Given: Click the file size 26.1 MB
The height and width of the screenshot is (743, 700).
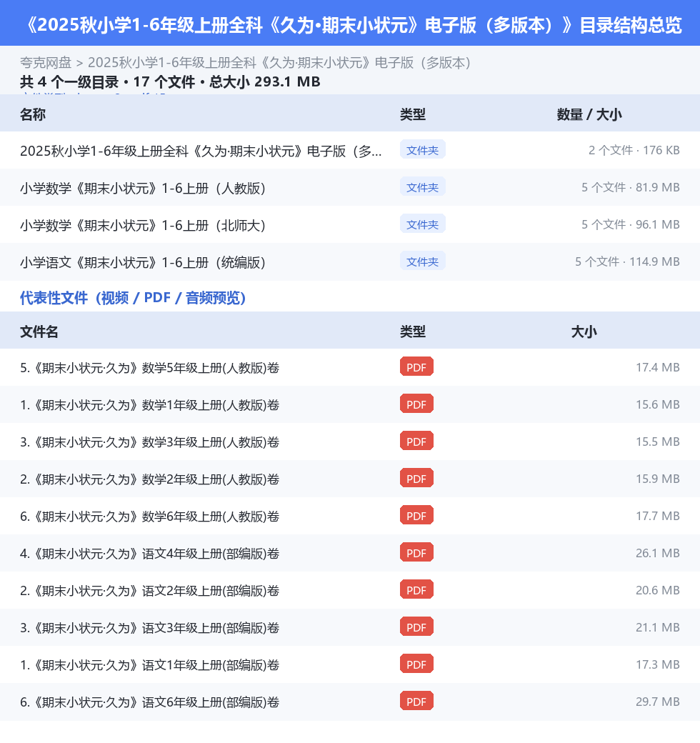Looking at the screenshot, I should pos(658,553).
